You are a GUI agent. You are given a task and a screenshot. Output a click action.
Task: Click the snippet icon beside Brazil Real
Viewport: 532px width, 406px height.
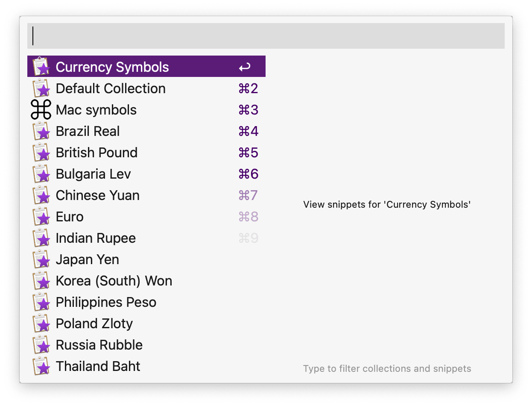click(x=41, y=131)
